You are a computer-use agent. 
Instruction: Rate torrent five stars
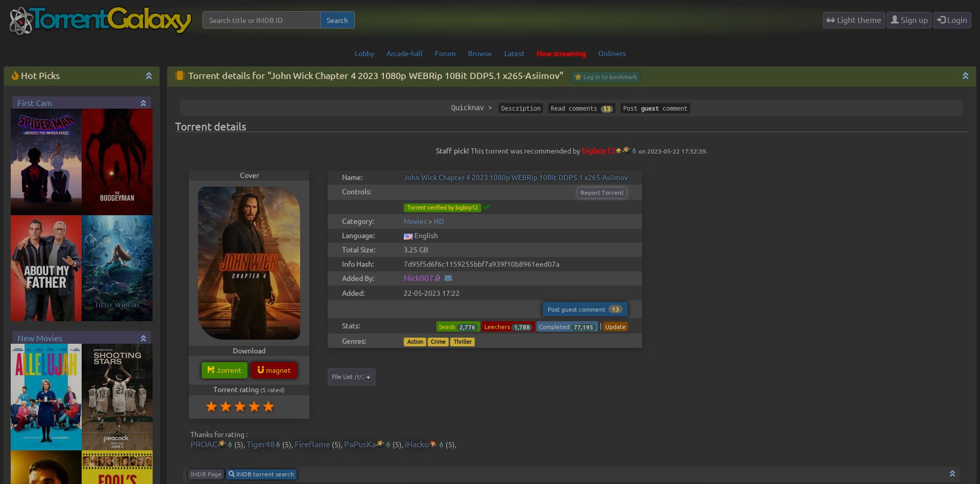click(x=268, y=406)
